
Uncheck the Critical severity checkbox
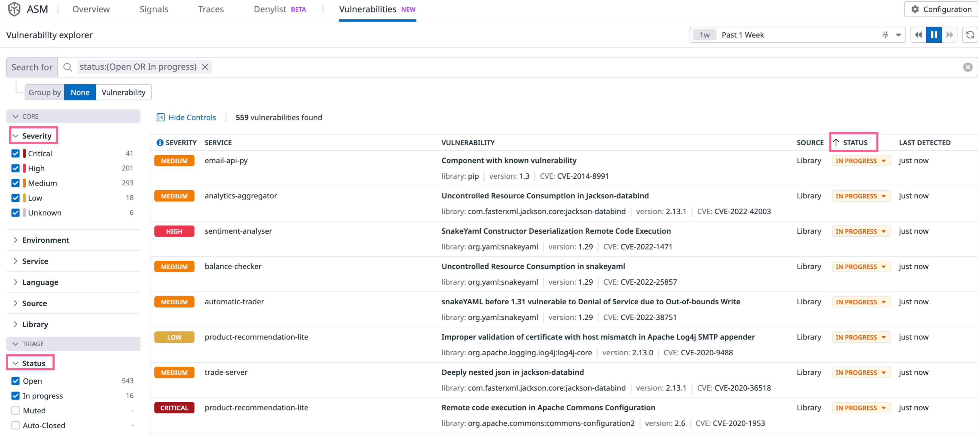16,154
